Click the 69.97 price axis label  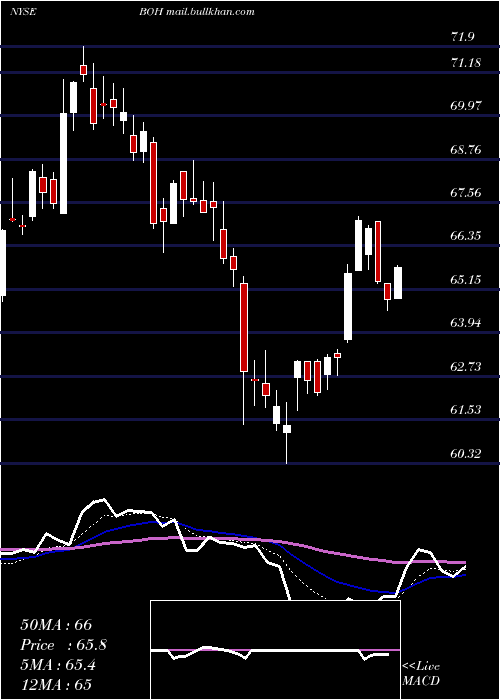point(466,106)
